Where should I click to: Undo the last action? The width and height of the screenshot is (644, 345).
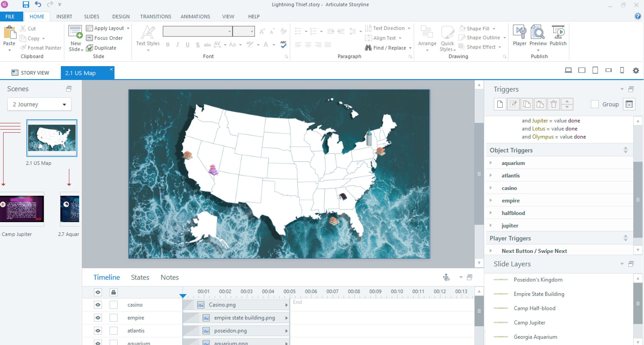[x=38, y=4]
